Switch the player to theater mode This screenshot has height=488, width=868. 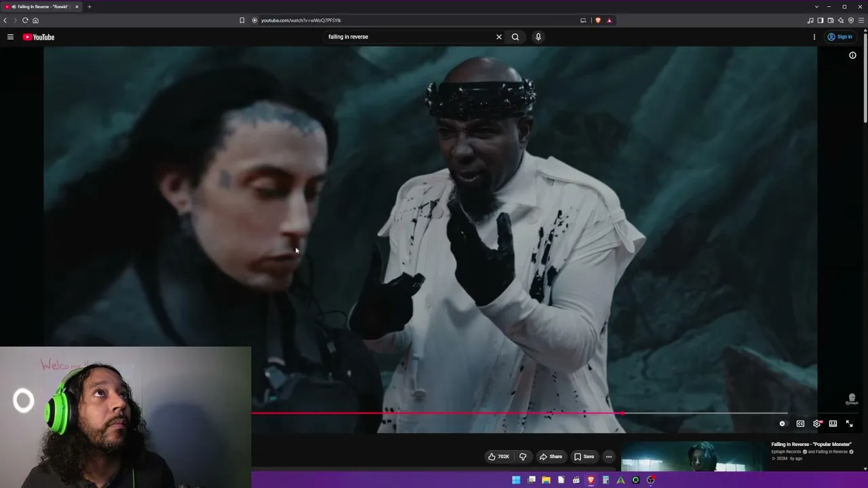(833, 424)
